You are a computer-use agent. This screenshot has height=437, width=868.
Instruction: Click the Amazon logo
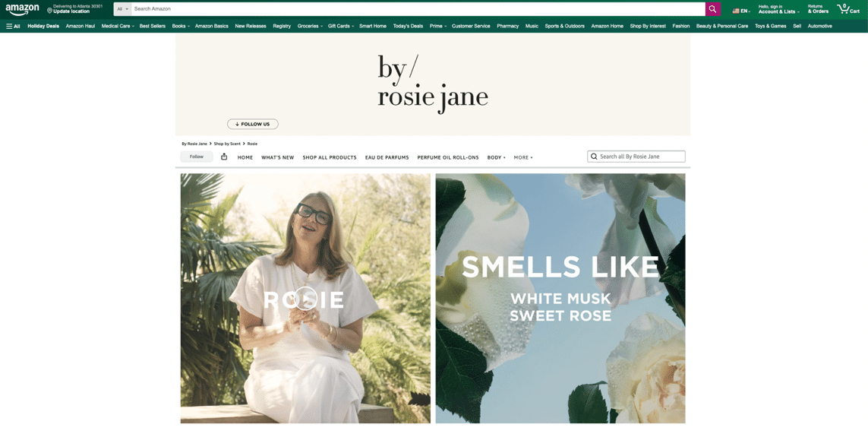pyautogui.click(x=22, y=9)
